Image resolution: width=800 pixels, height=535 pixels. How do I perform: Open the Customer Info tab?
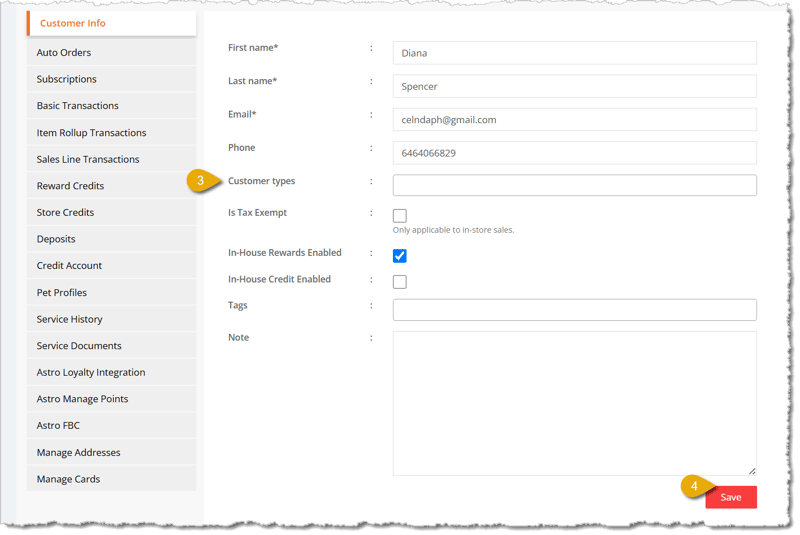[x=111, y=23]
